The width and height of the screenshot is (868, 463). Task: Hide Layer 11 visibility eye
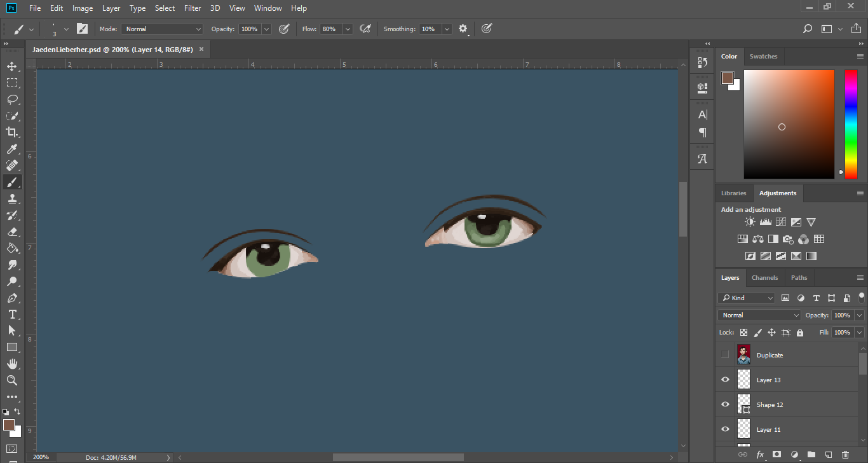click(x=725, y=429)
